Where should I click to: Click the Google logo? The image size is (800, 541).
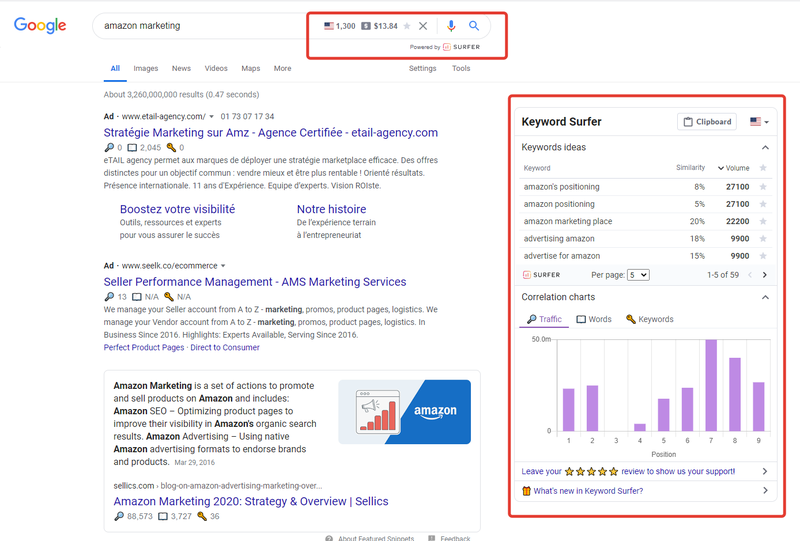tap(40, 25)
